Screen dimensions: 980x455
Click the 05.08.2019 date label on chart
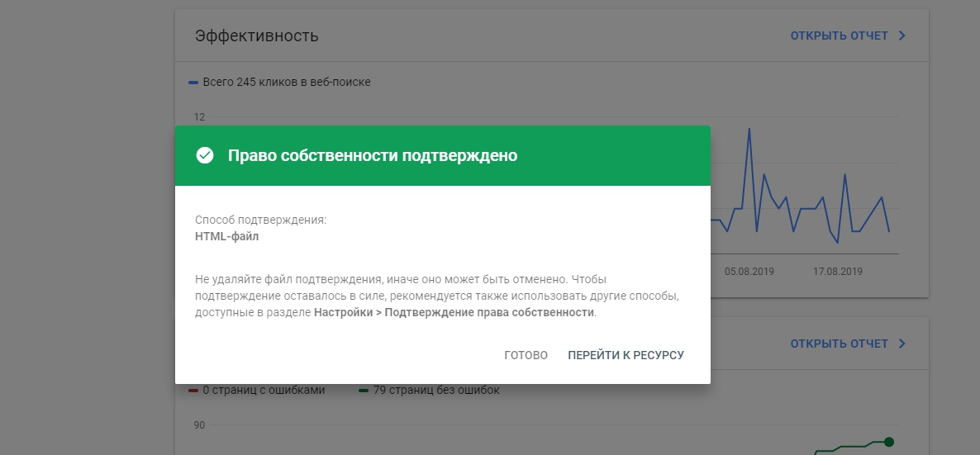(x=749, y=271)
